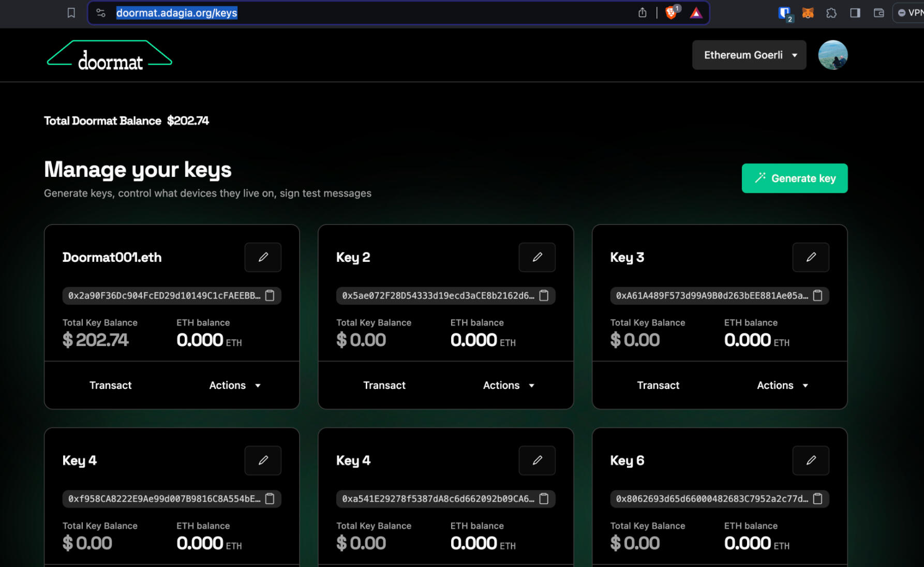Open the Ethereum Goerli network dropdown
This screenshot has width=924, height=567.
pyautogui.click(x=749, y=55)
